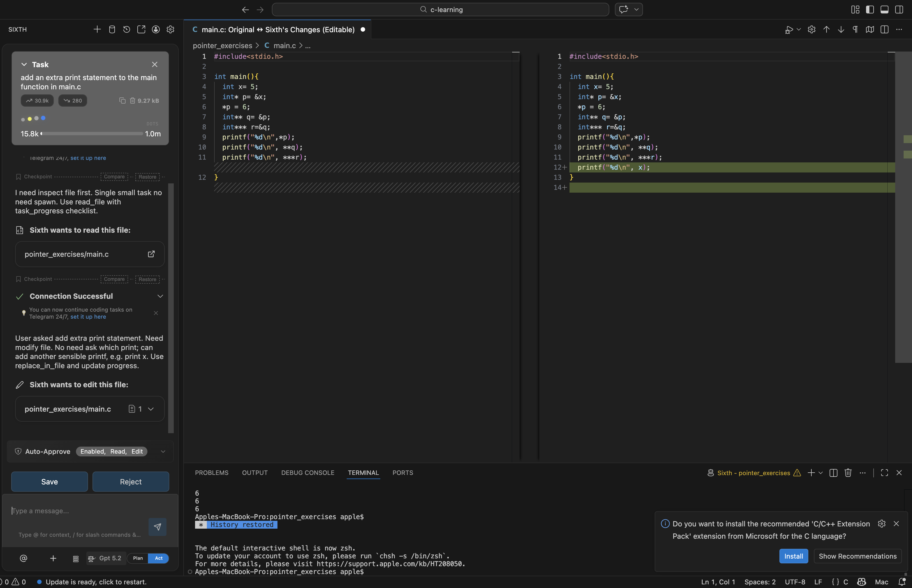This screenshot has height=588, width=912.
Task: Go to next change with down arrow
Action: pos(841,29)
